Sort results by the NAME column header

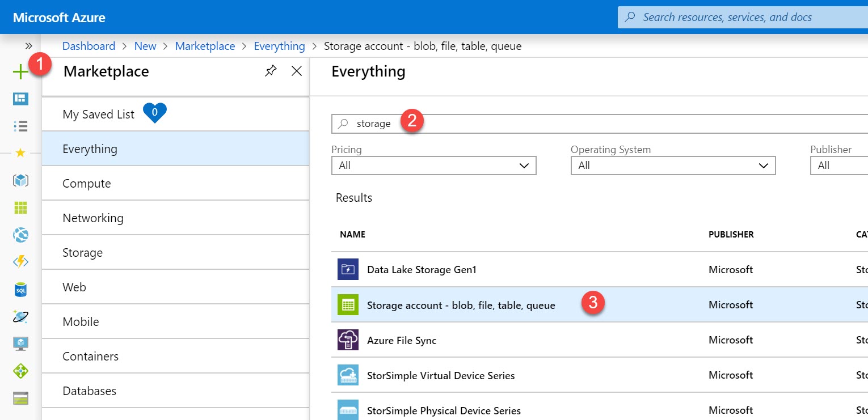click(352, 234)
